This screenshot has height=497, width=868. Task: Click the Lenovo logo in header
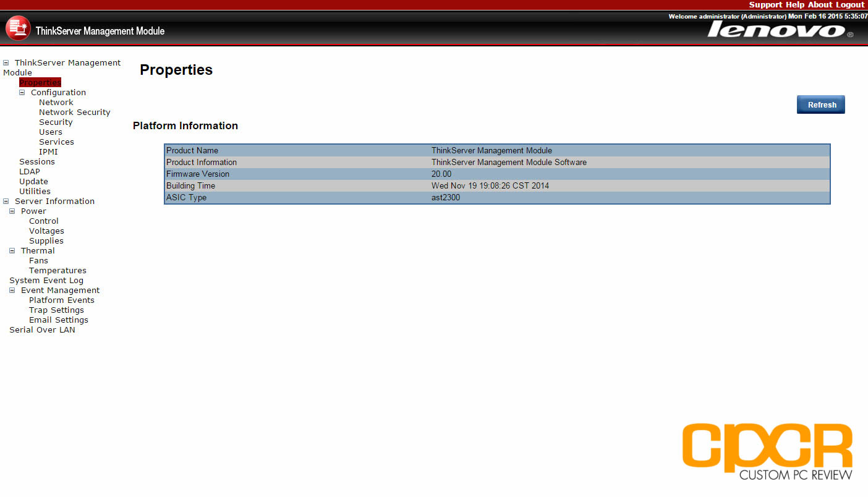click(x=780, y=30)
